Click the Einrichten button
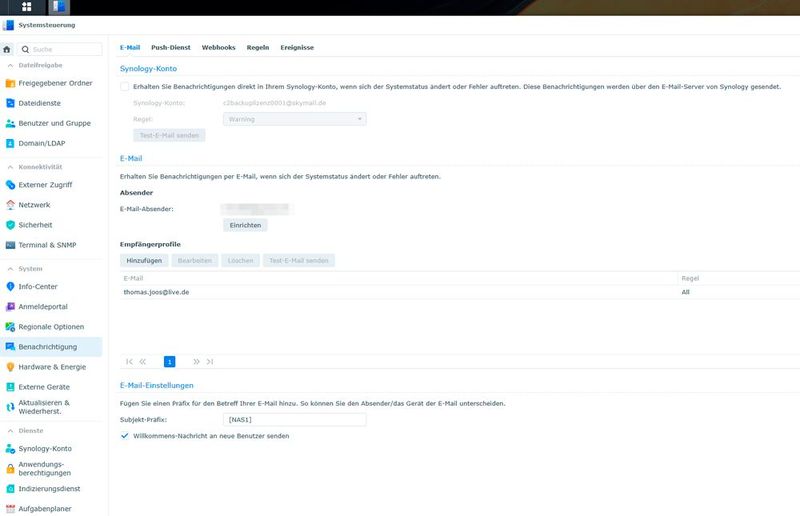Image resolution: width=800 pixels, height=516 pixels. coord(245,225)
